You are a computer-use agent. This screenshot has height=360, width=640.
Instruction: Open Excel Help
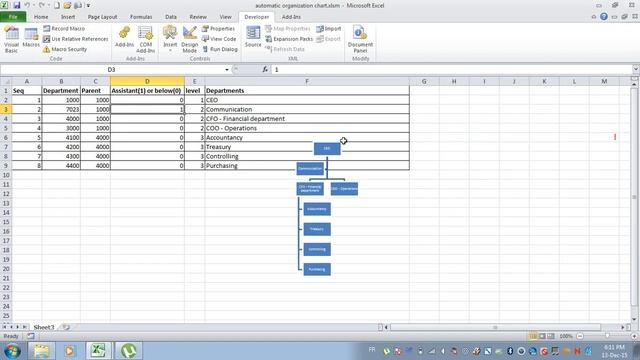click(x=604, y=17)
